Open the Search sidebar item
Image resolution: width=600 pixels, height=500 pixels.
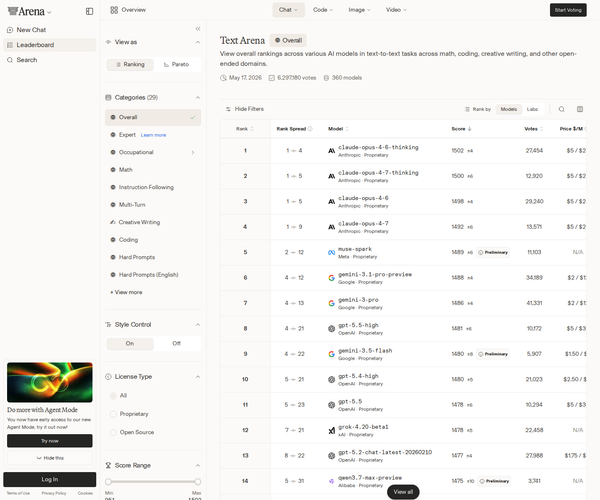pos(50,60)
